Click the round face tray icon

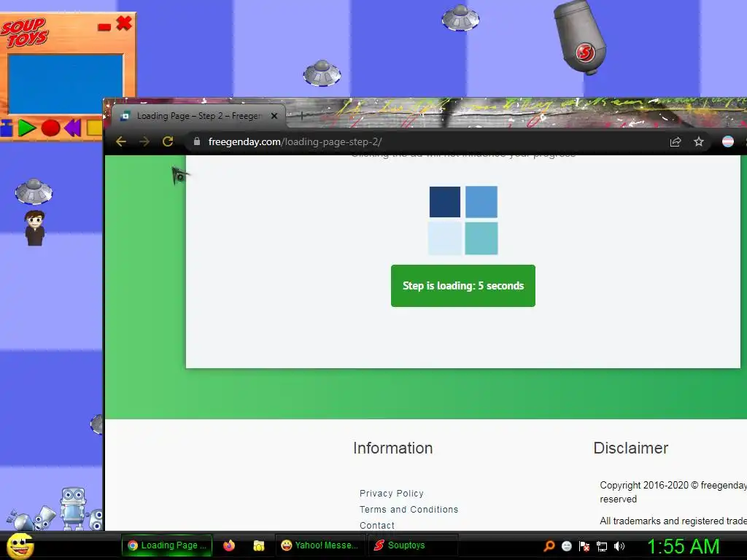pos(566,546)
